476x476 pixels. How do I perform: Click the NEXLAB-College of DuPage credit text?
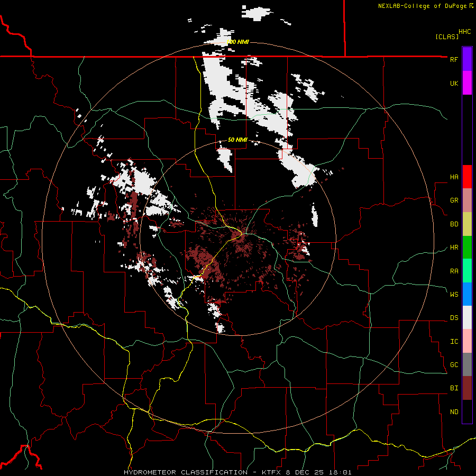422,6
